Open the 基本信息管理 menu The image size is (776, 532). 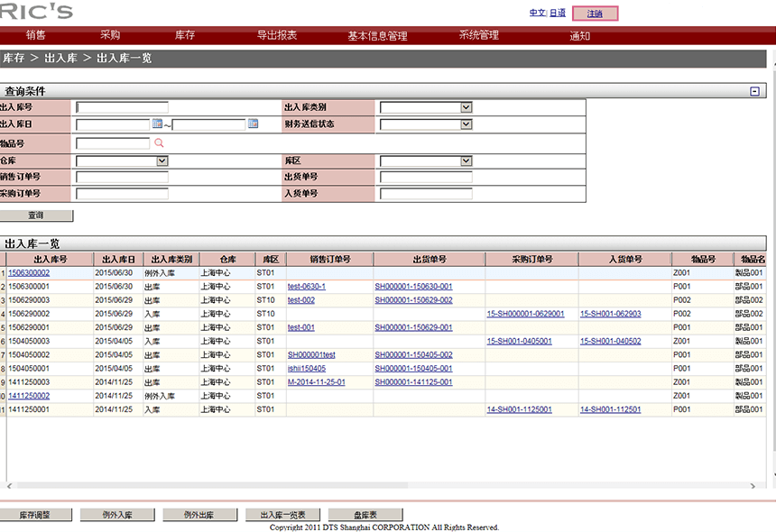(377, 36)
